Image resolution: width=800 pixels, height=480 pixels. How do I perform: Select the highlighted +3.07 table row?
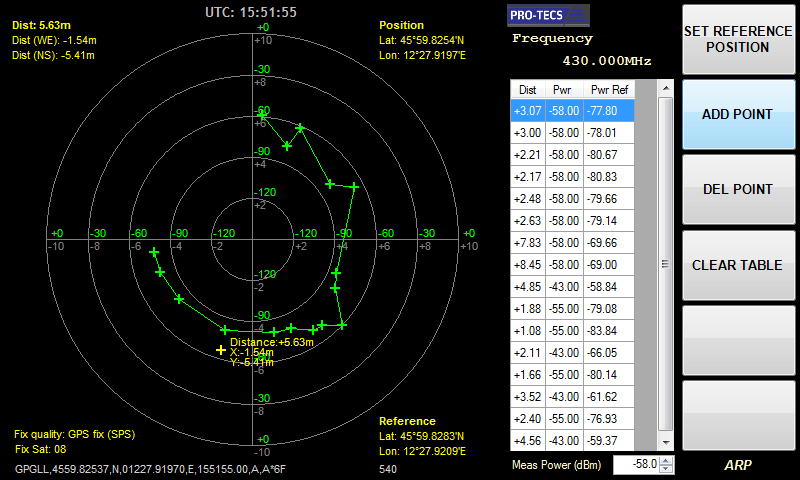click(582, 111)
